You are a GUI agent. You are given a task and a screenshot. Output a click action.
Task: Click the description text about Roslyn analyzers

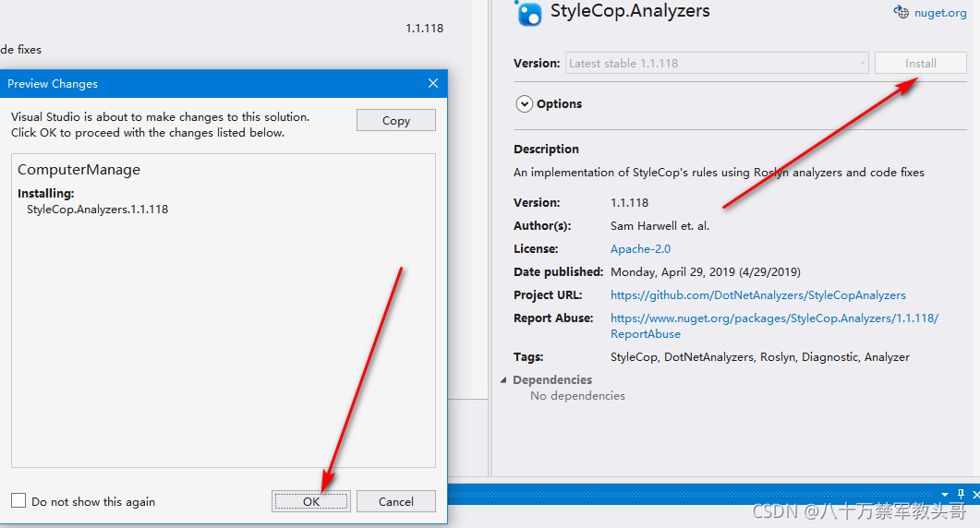(x=719, y=173)
